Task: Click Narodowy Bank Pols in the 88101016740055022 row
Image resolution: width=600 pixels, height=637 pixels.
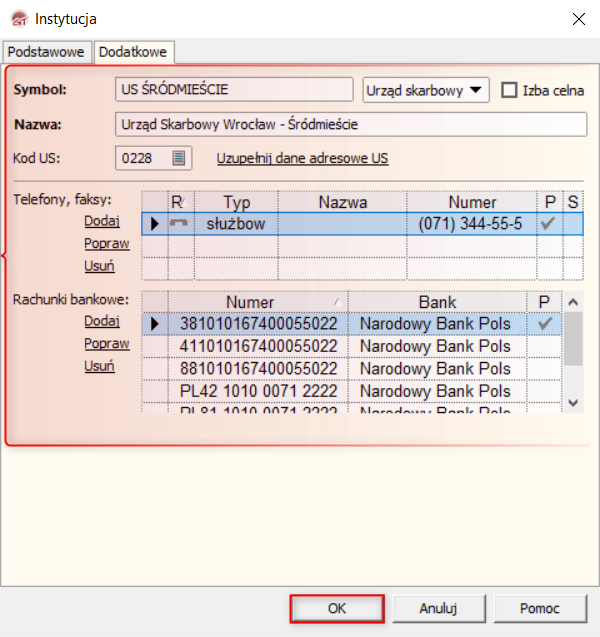Action: tap(438, 369)
